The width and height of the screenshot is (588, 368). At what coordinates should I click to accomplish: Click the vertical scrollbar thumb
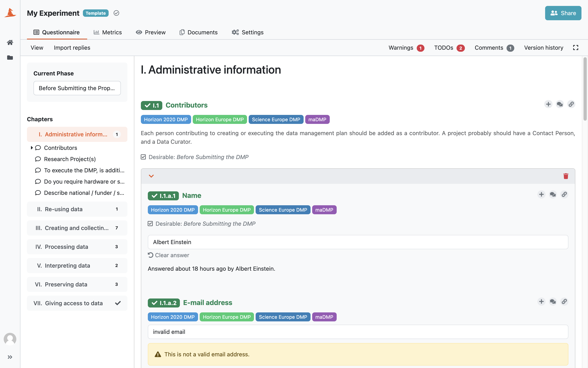585,89
